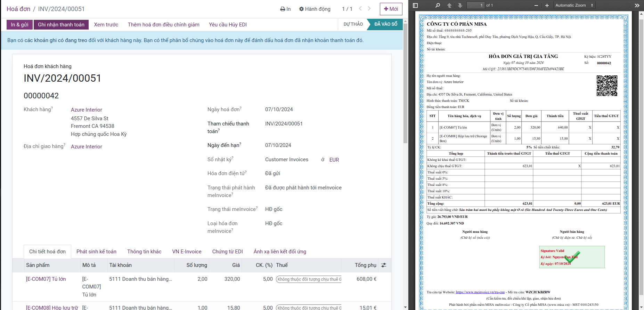The width and height of the screenshot is (644, 310).
Task: Click the Ghi nhận thanh toán button
Action: click(x=61, y=25)
